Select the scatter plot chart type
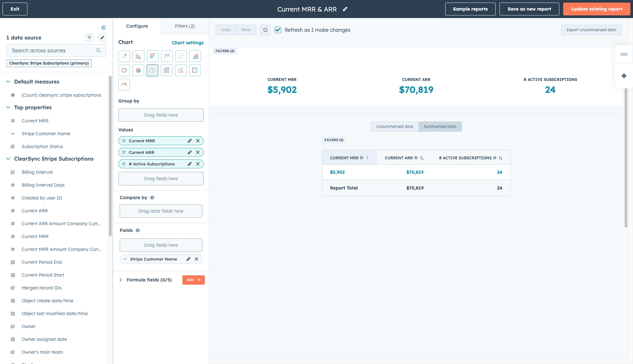Screen dimensions: 633x364 tap(181, 56)
